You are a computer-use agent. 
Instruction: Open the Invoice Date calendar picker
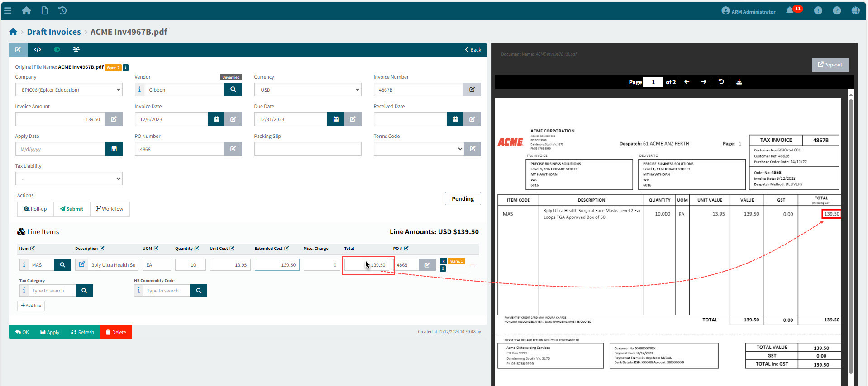[216, 119]
